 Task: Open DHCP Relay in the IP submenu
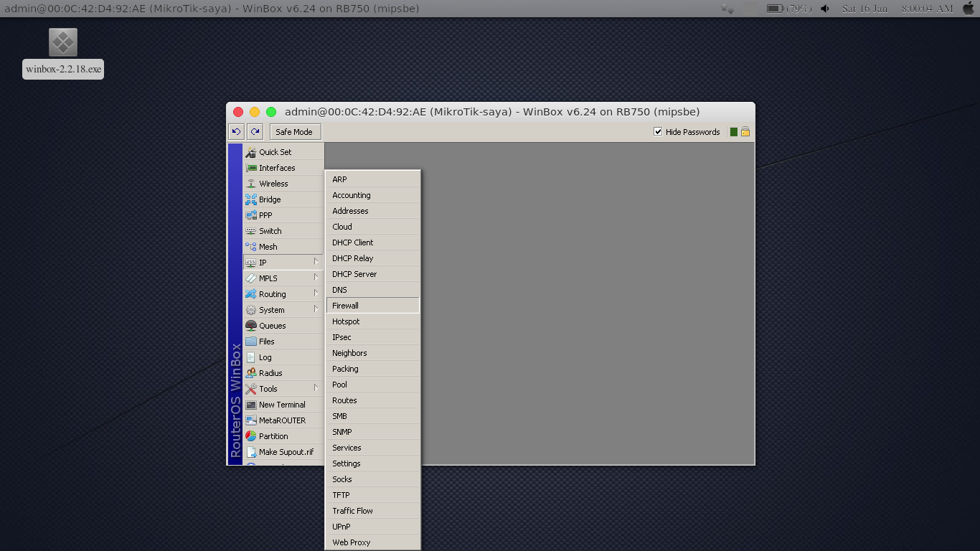pyautogui.click(x=373, y=258)
